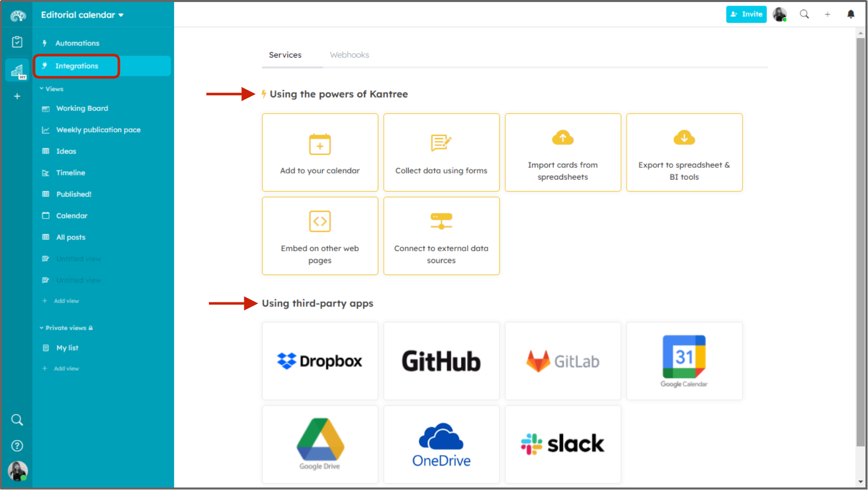Switch to the Webhooks tab

350,55
